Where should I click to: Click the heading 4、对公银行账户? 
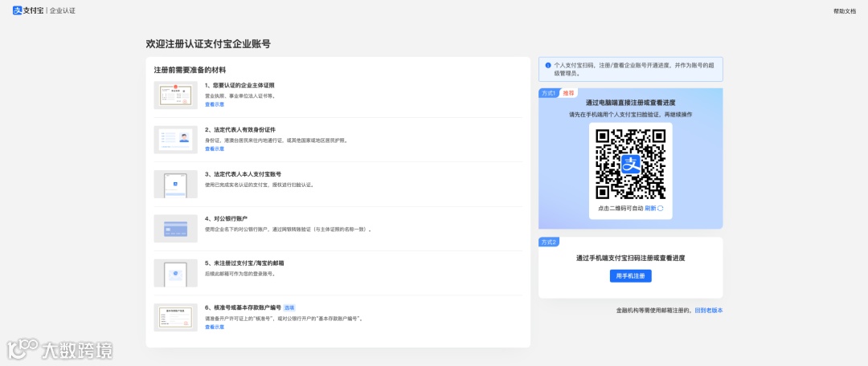tap(226, 218)
